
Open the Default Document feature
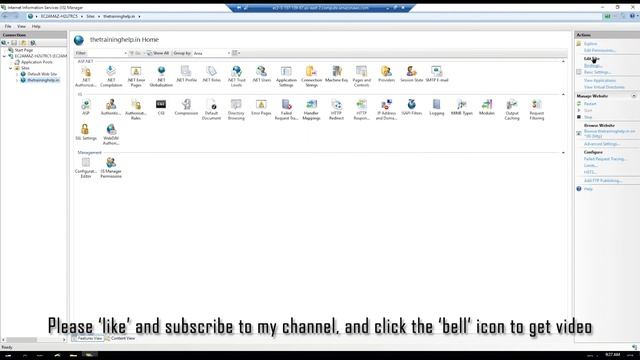pos(211,109)
